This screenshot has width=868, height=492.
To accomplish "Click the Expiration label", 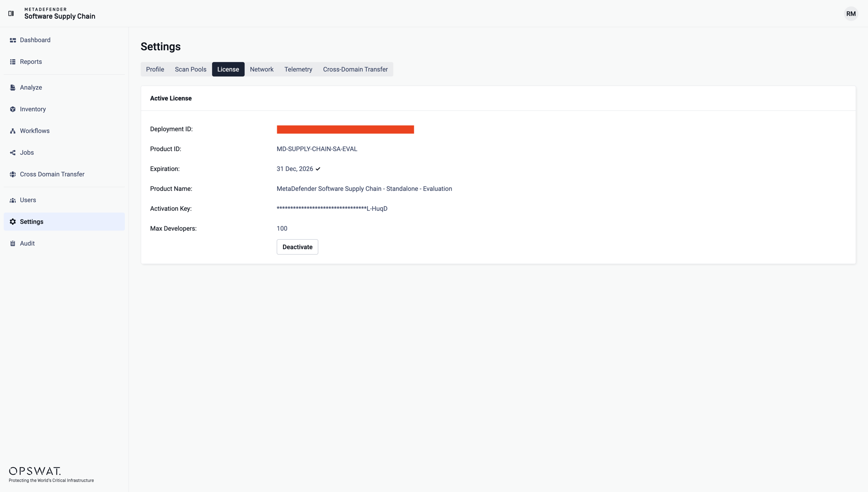I will coord(165,169).
